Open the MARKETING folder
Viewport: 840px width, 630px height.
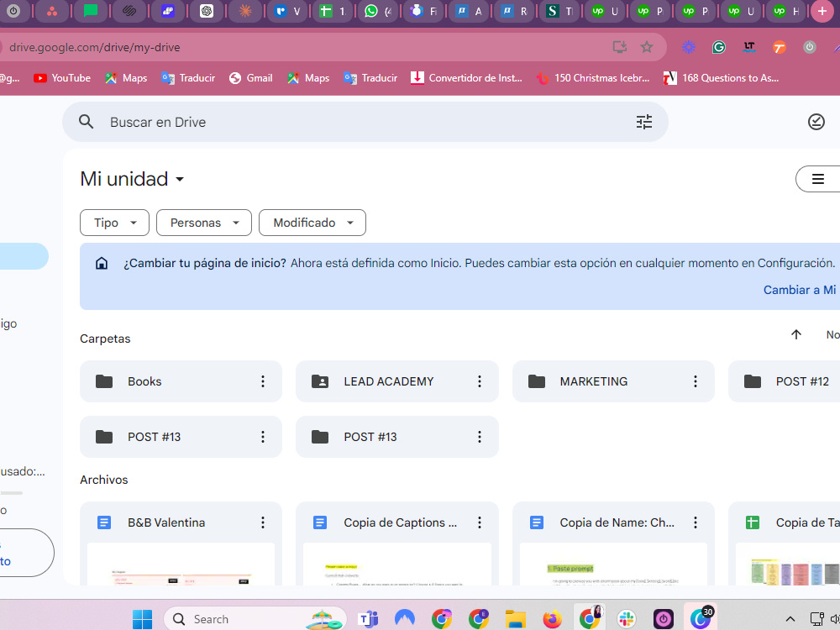(x=613, y=381)
